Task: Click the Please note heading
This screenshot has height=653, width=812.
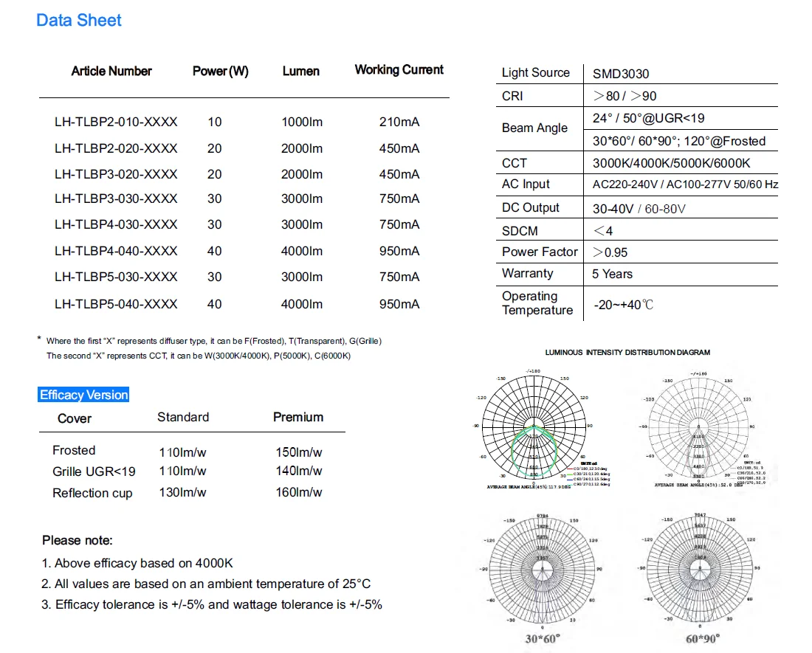Action: tap(78, 540)
